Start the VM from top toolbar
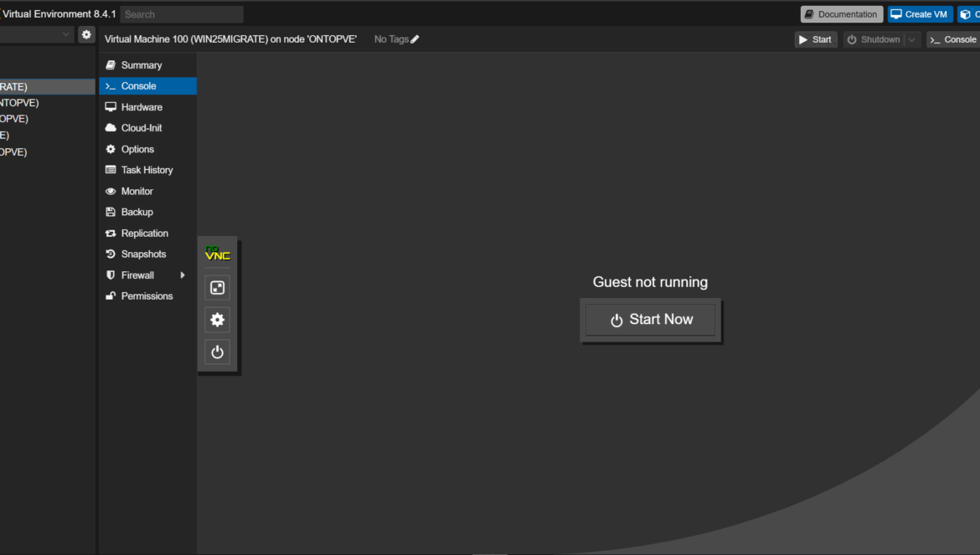The width and height of the screenshot is (980, 555). pos(816,39)
